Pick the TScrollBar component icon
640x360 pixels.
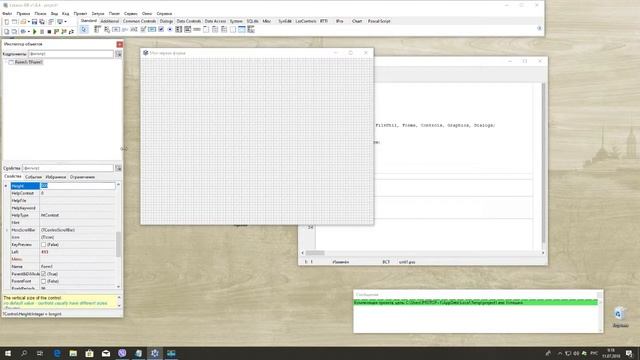(x=197, y=29)
